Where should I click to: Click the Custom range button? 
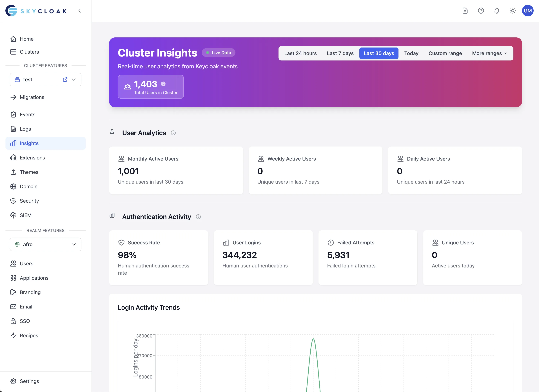pyautogui.click(x=445, y=53)
